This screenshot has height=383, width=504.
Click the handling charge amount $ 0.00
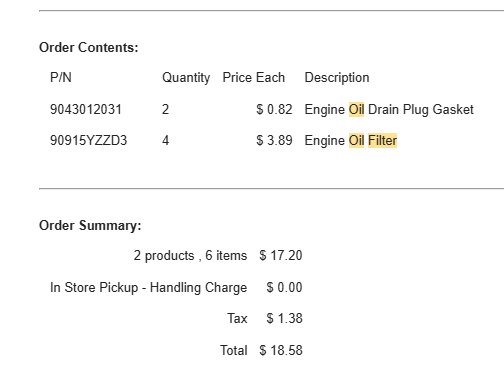[284, 287]
